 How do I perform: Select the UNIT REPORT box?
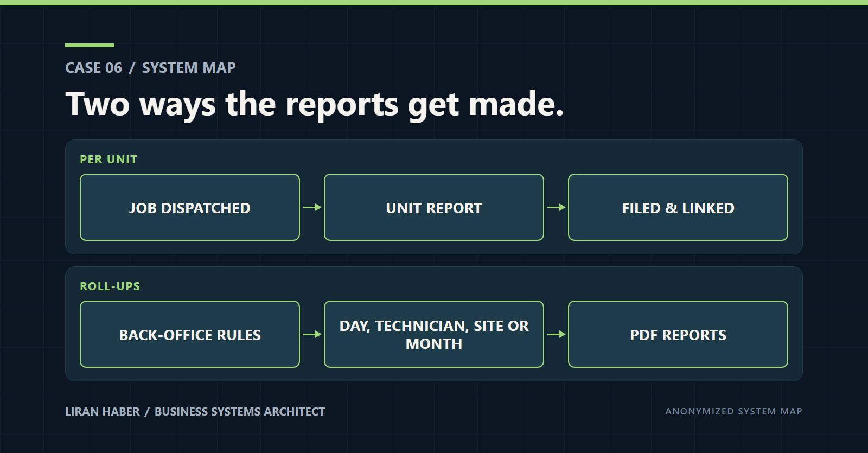pos(434,207)
